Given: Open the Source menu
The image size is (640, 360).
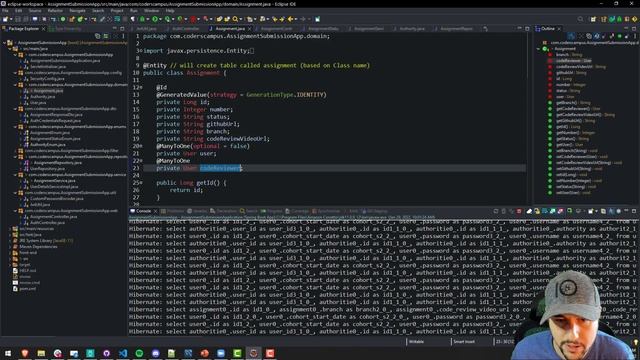Looking at the screenshot, I should (35, 11).
